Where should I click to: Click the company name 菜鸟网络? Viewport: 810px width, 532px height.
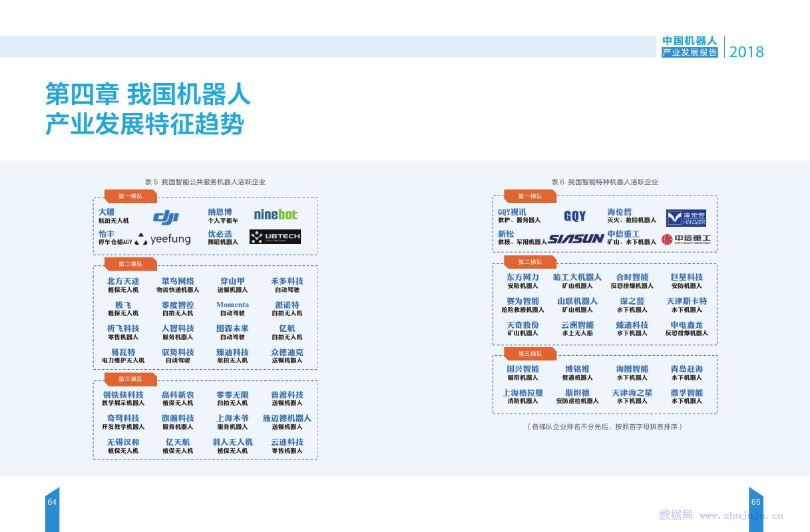click(x=178, y=281)
